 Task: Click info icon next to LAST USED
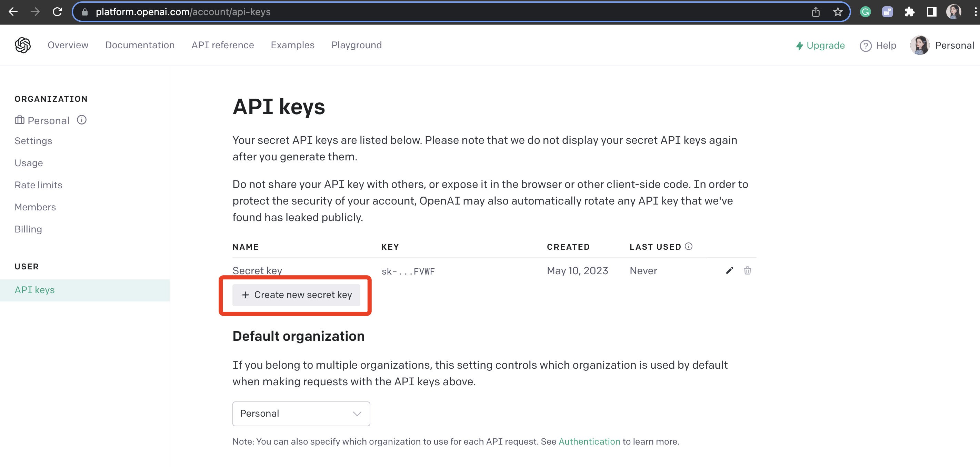click(689, 246)
